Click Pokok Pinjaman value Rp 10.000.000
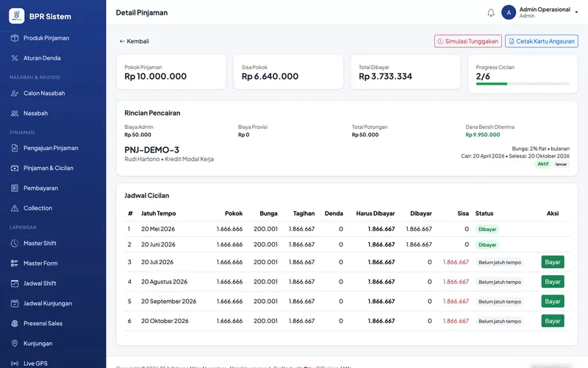The height and width of the screenshot is (368, 588). tap(156, 77)
